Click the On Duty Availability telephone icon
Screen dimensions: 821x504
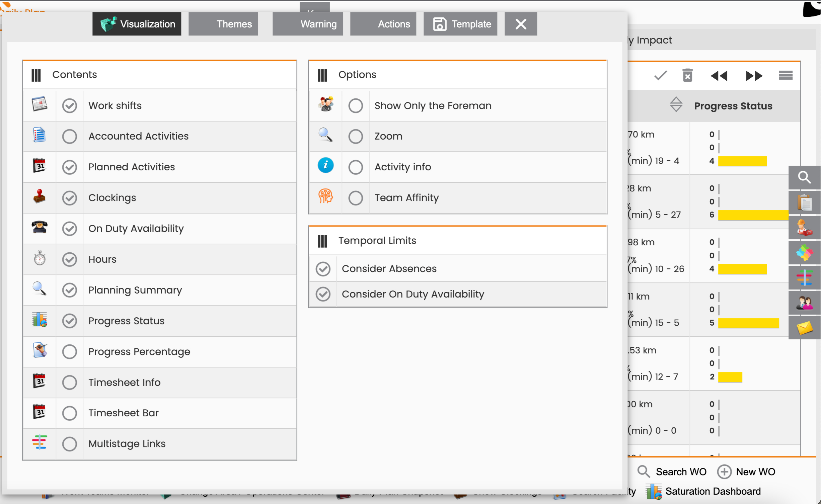40,228
